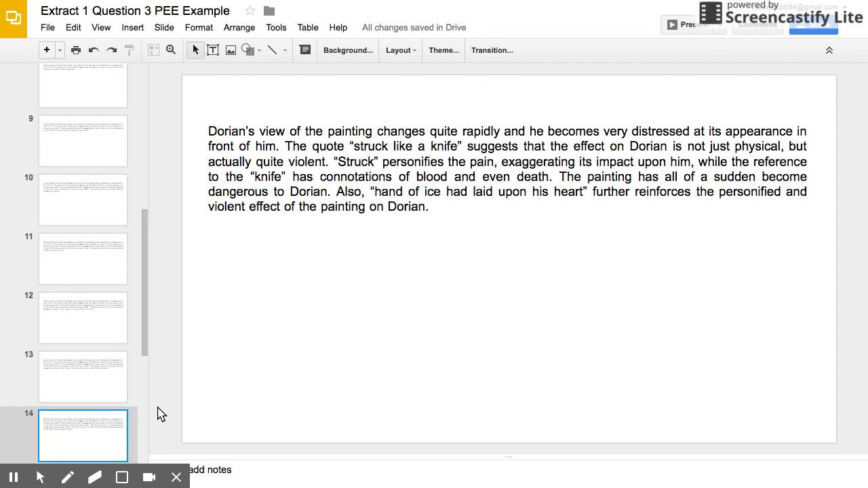868x488 pixels.
Task: Select the Paint format roller tool
Action: pos(129,50)
